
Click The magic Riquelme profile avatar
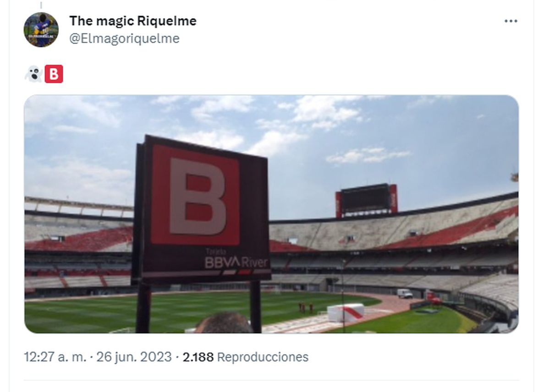[41, 30]
